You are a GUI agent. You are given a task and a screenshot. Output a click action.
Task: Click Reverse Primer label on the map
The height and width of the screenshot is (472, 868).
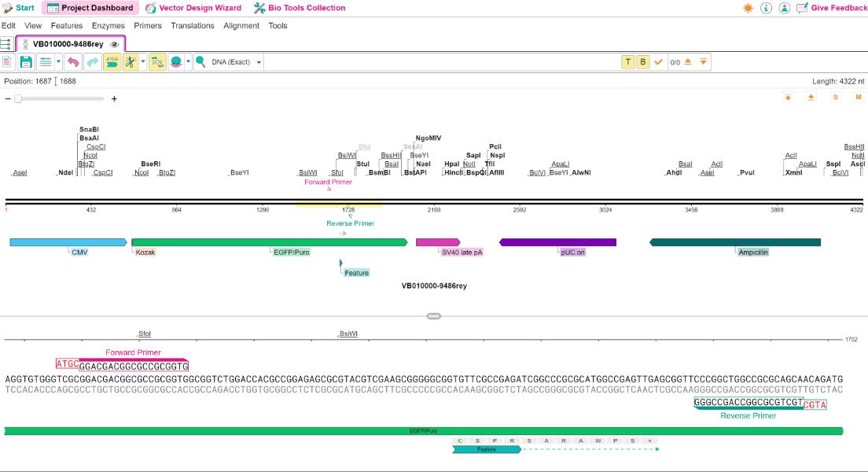(x=351, y=223)
